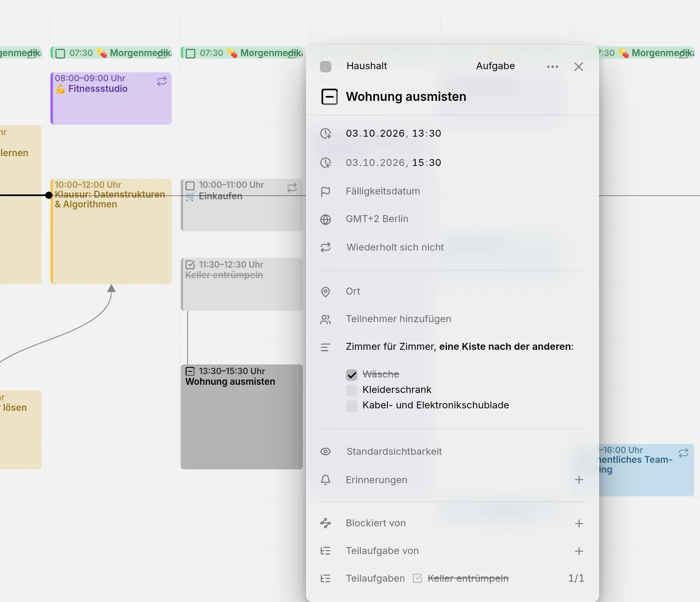The image size is (700, 602).
Task: Click the participants people icon
Action: point(326,320)
